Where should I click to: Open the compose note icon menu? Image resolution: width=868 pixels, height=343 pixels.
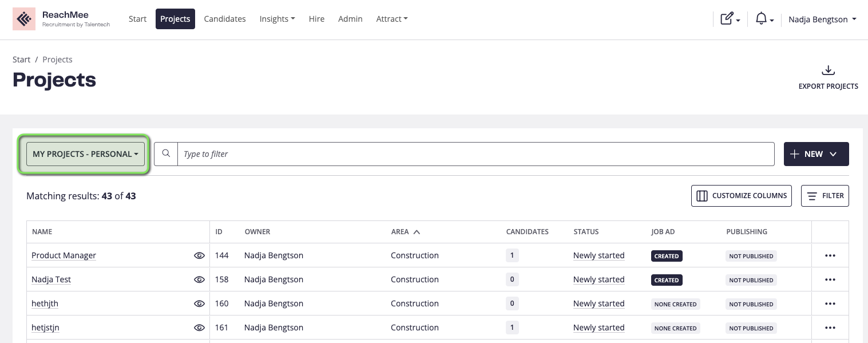click(730, 19)
